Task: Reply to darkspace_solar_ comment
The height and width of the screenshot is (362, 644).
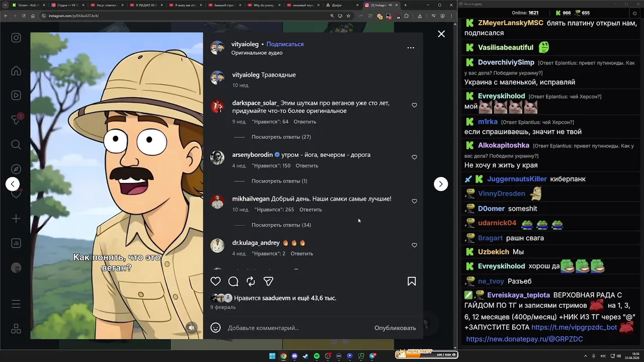Action: [305, 122]
